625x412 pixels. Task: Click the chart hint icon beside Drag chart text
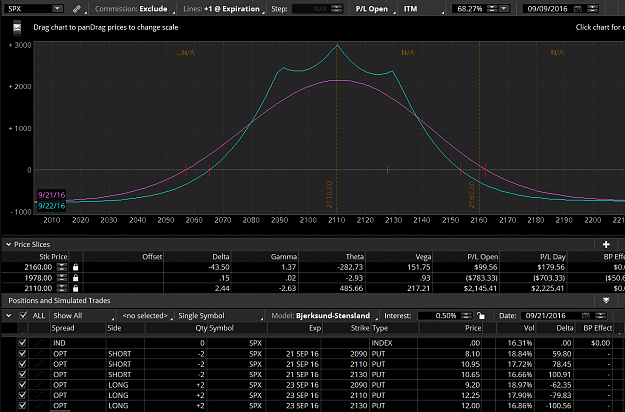(x=17, y=27)
